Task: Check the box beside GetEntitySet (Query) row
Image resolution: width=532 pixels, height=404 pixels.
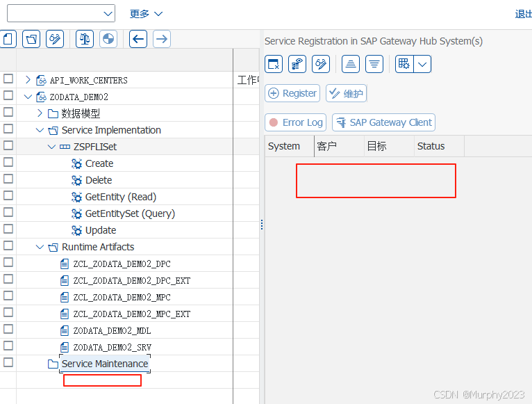Action: click(x=8, y=212)
